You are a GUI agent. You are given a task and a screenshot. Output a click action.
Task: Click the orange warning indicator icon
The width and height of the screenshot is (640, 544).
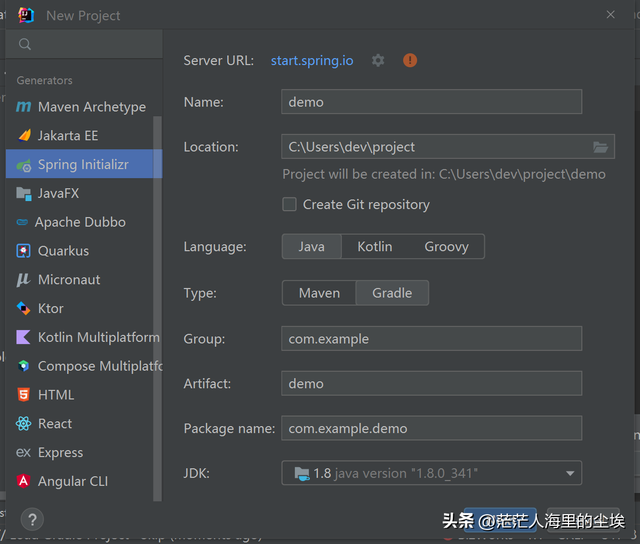click(x=410, y=60)
